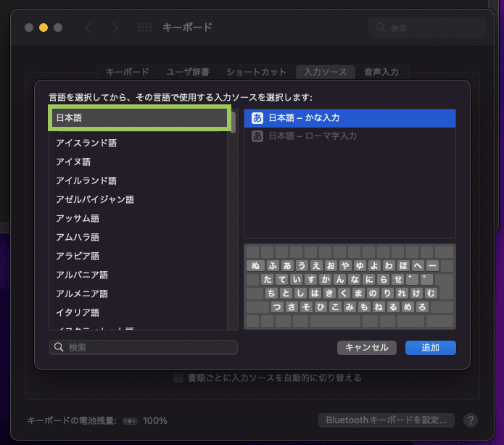Select 日本語 in the language list

pos(139,118)
